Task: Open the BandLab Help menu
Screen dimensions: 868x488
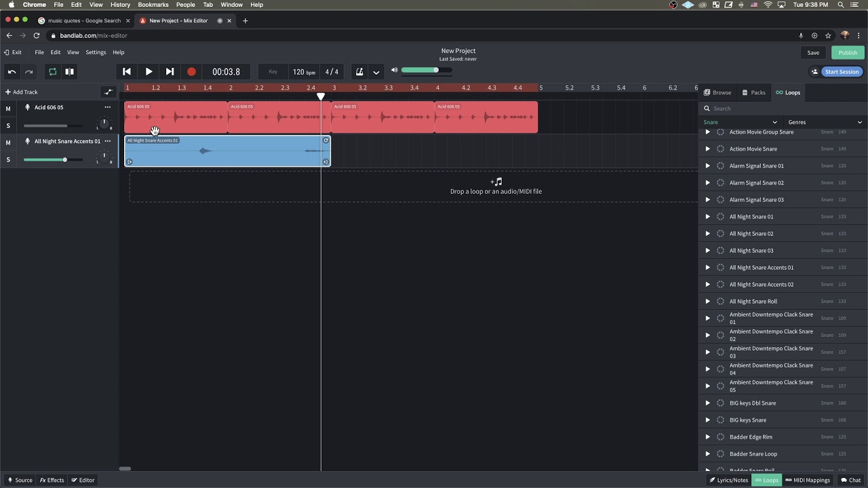Action: point(119,52)
